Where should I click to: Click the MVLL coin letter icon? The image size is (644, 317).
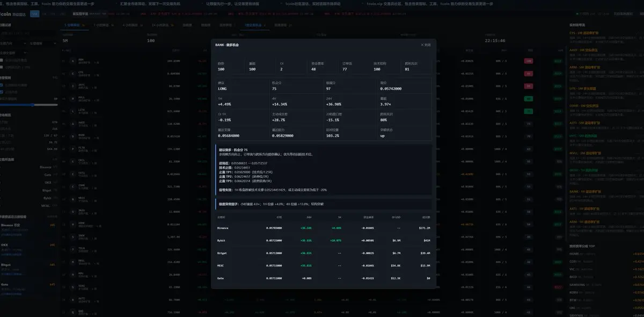pos(73,99)
